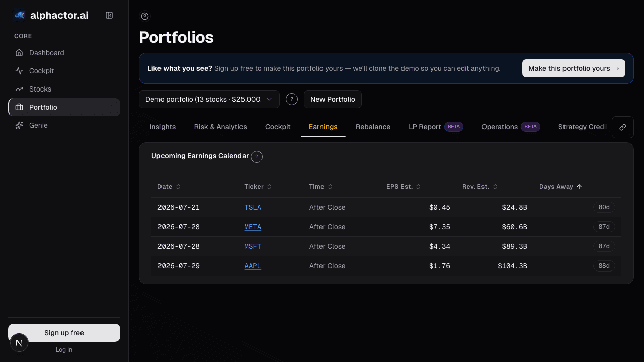Click the $60.6B revenue estimate
644x362 pixels.
click(514, 227)
